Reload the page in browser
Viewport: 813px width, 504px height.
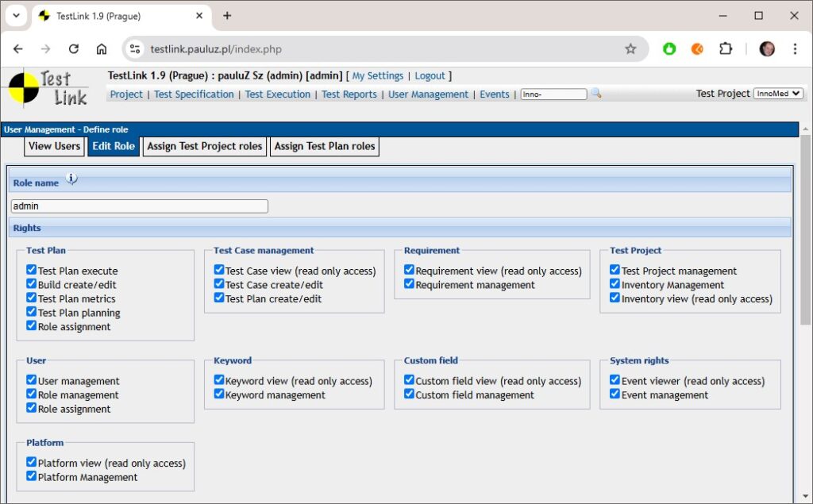click(x=74, y=49)
